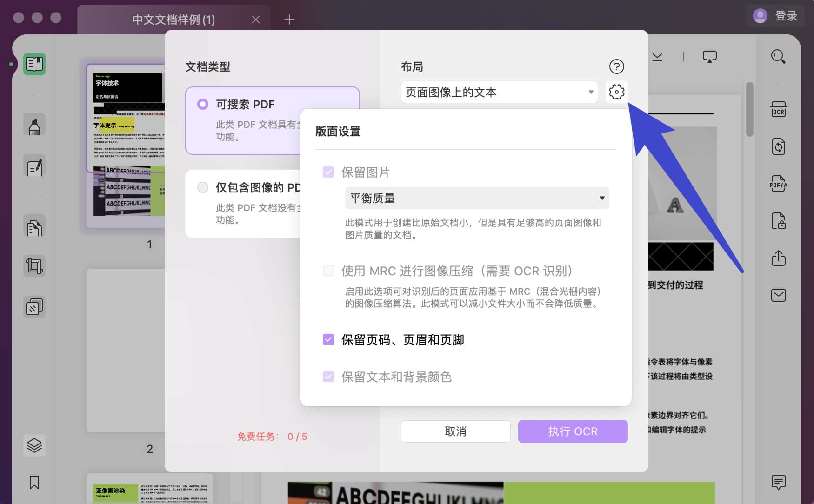
Task: Expand the chevron dropdown in top toolbar
Action: 657,57
